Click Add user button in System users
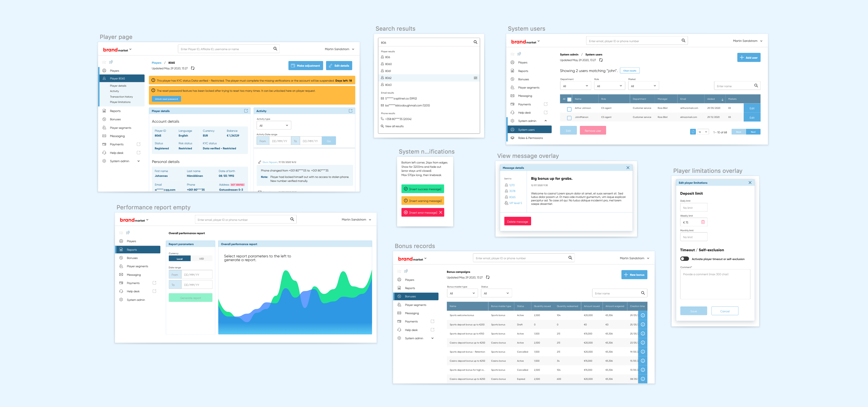 tap(749, 58)
